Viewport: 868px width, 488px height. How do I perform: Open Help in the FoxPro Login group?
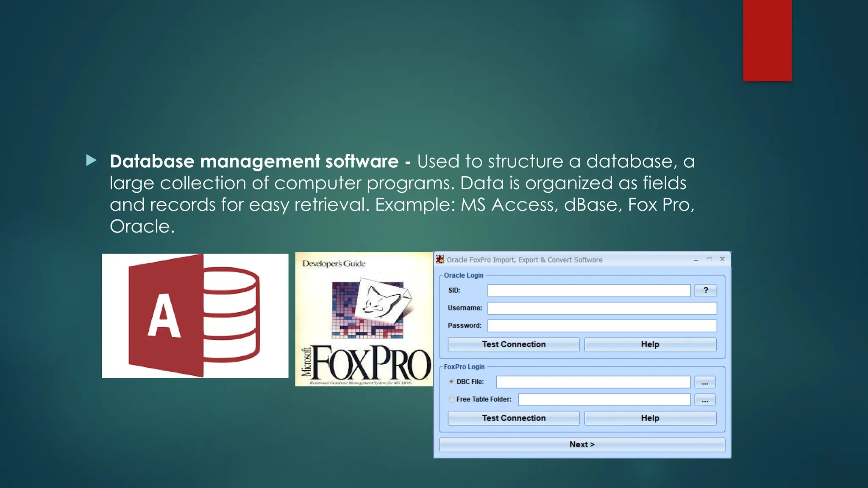pyautogui.click(x=650, y=418)
